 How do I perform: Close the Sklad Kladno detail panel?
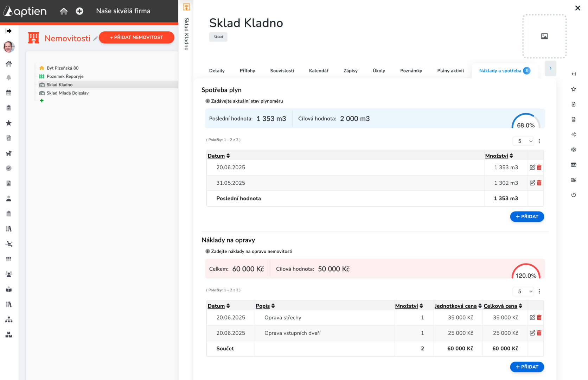[x=577, y=8]
